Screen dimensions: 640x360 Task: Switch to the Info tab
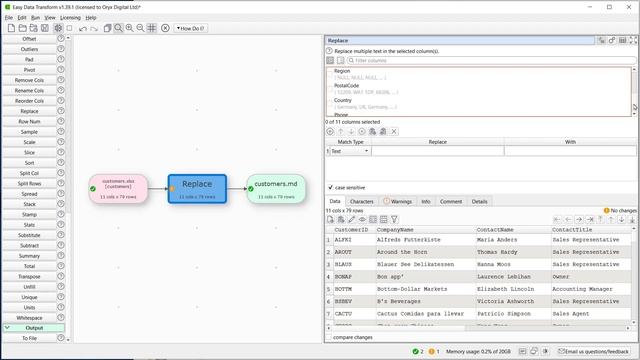426,202
